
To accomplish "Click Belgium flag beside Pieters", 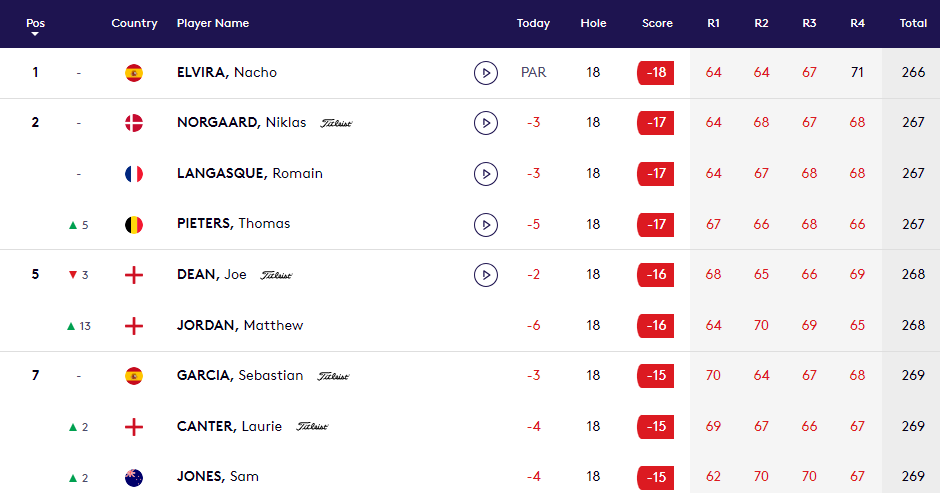I will [134, 224].
